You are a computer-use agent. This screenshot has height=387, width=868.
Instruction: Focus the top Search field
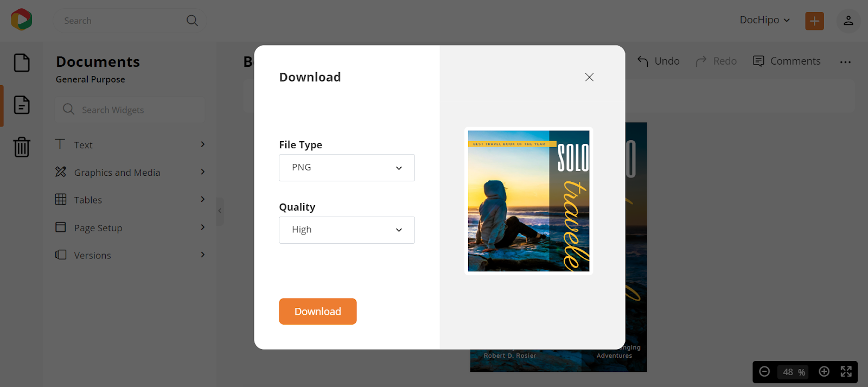(x=129, y=21)
